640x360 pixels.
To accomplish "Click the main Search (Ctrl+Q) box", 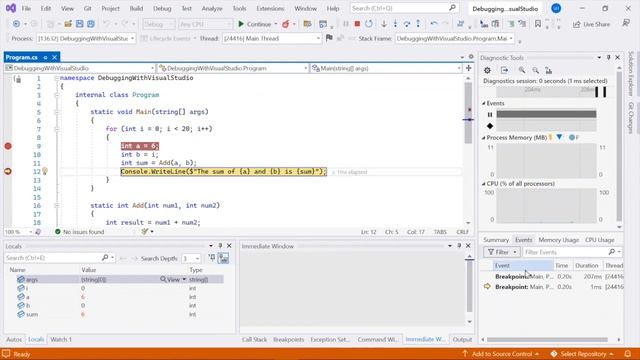I will [404, 8].
